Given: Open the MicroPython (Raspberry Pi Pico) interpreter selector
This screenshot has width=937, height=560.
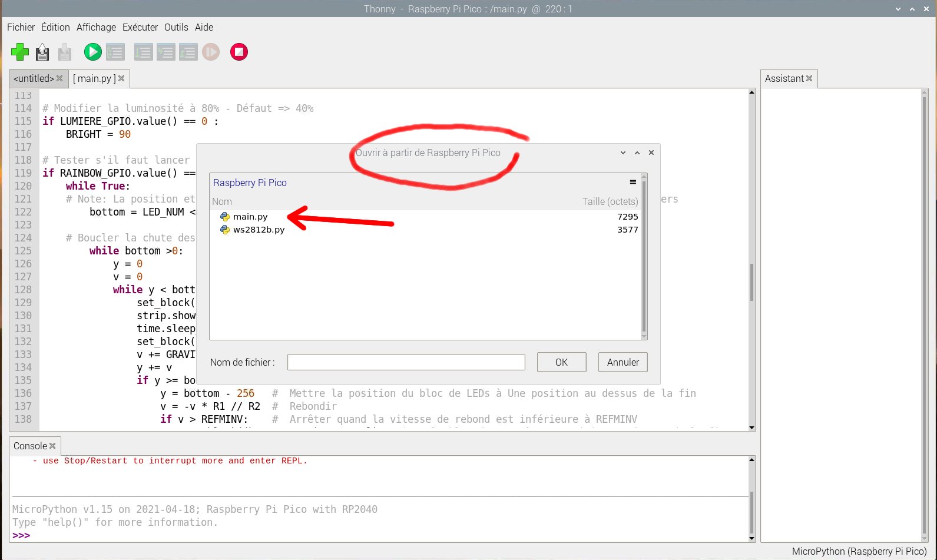Looking at the screenshot, I should point(859,552).
